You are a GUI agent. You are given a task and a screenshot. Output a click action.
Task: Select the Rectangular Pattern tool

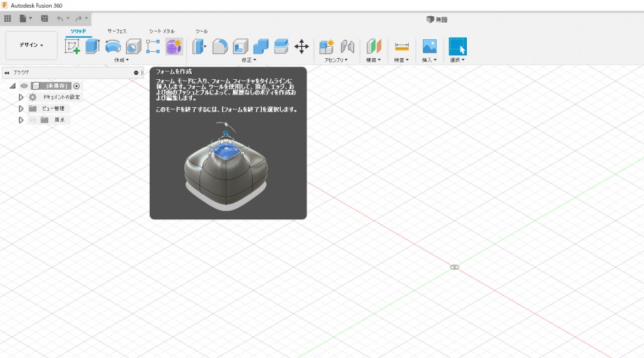tap(153, 46)
